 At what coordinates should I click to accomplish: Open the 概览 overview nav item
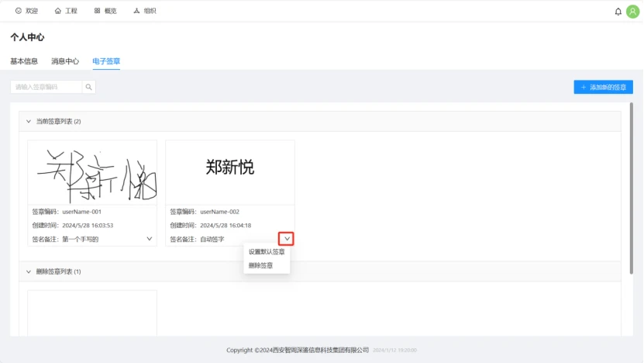click(x=105, y=11)
